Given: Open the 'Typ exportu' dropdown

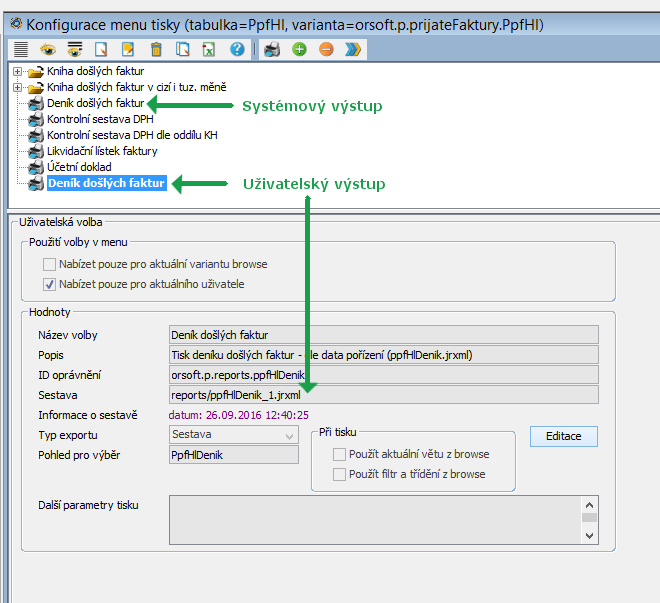Looking at the screenshot, I should click(290, 435).
